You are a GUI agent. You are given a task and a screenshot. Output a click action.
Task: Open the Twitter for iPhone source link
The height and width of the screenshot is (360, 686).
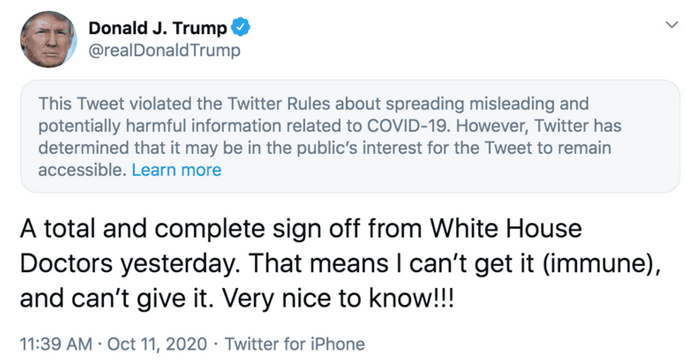pyautogui.click(x=294, y=344)
